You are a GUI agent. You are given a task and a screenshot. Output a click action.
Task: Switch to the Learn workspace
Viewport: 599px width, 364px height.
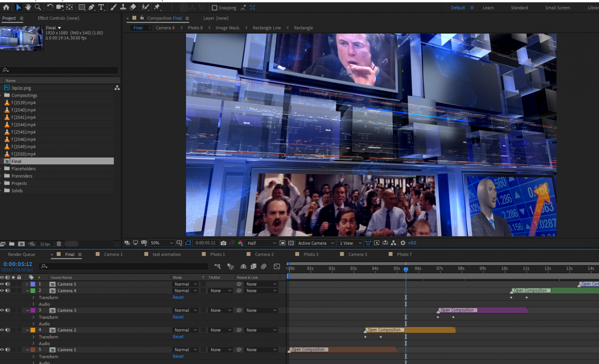(488, 8)
